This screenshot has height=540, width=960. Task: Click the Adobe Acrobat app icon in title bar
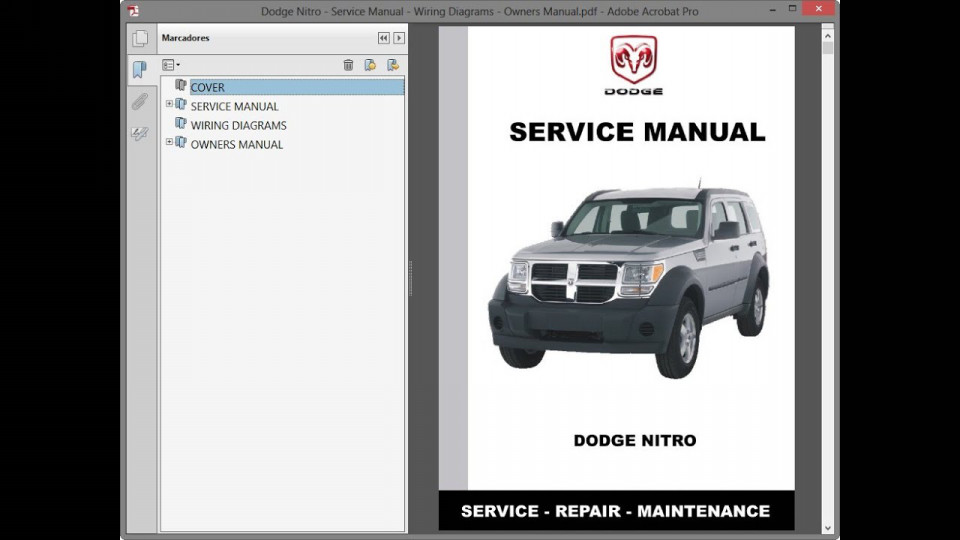(x=133, y=10)
